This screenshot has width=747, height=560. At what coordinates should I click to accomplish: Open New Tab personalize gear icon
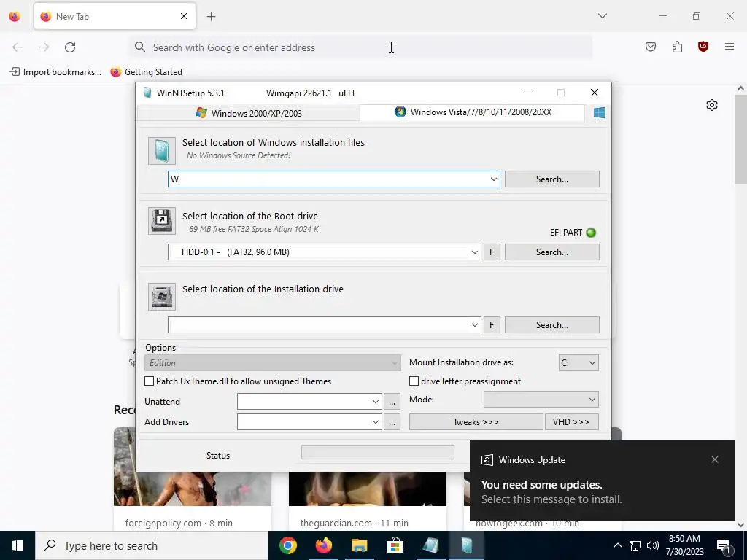712,105
